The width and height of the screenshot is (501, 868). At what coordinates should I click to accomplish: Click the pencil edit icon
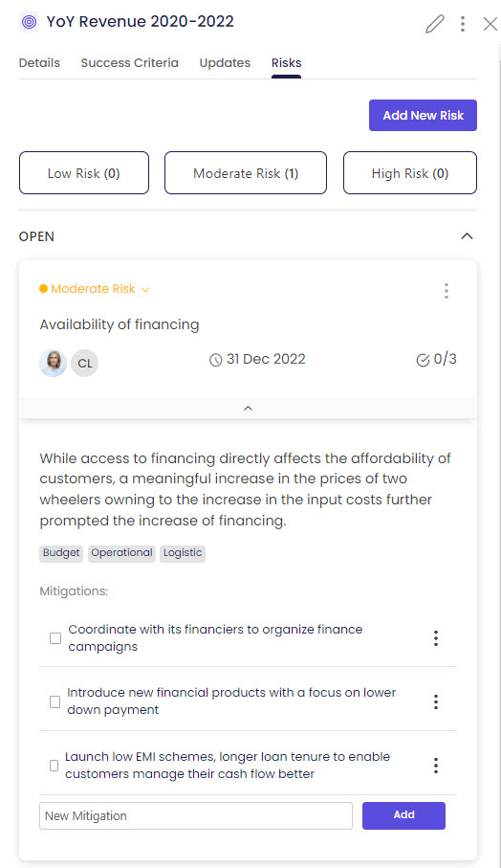(435, 24)
